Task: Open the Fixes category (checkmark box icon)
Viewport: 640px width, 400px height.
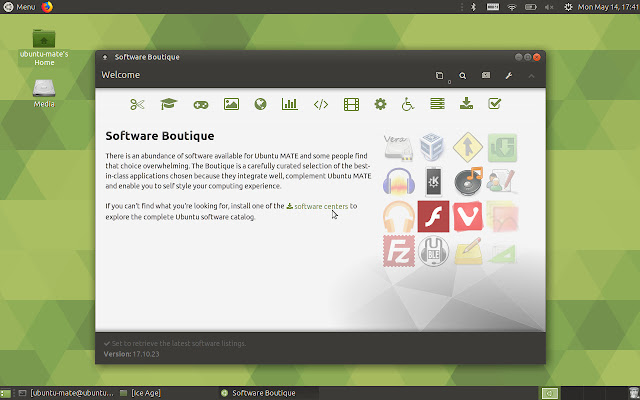Action: (494, 104)
